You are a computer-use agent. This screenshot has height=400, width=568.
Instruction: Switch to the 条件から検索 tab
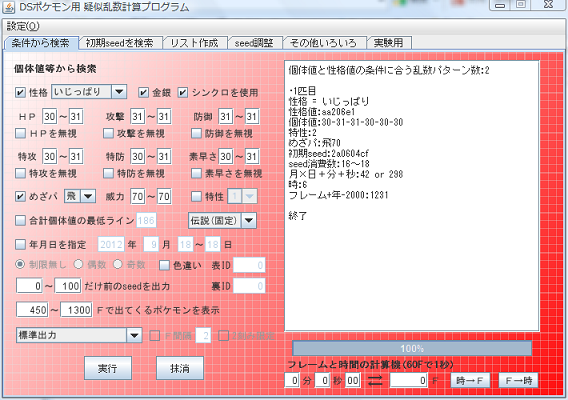41,43
